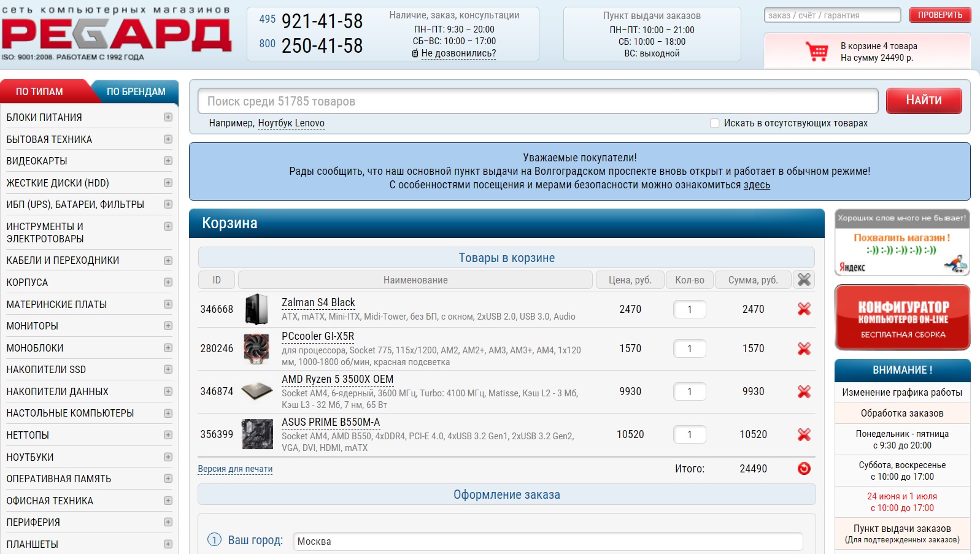
Task: Click the Ваш город input field
Action: (x=548, y=541)
